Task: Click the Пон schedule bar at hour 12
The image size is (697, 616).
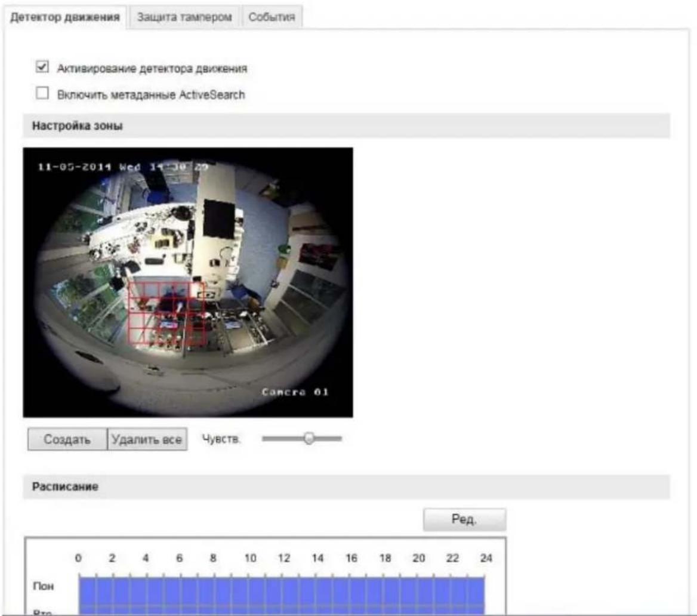Action: tap(282, 592)
